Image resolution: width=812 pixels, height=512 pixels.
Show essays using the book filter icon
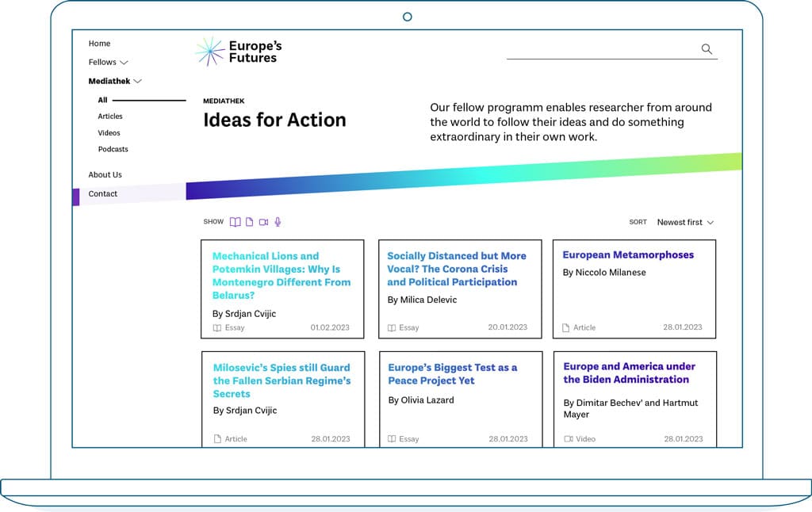tap(236, 222)
